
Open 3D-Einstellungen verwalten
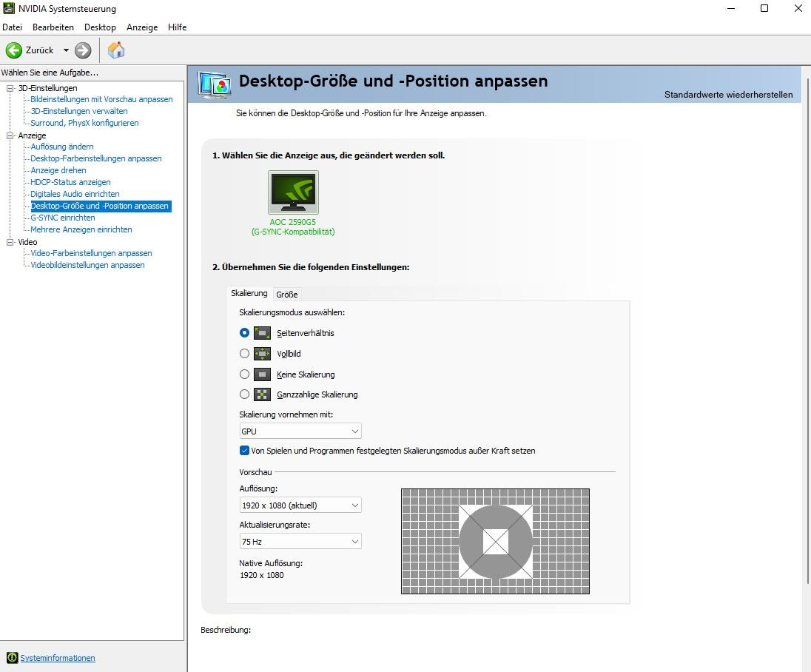pos(79,111)
